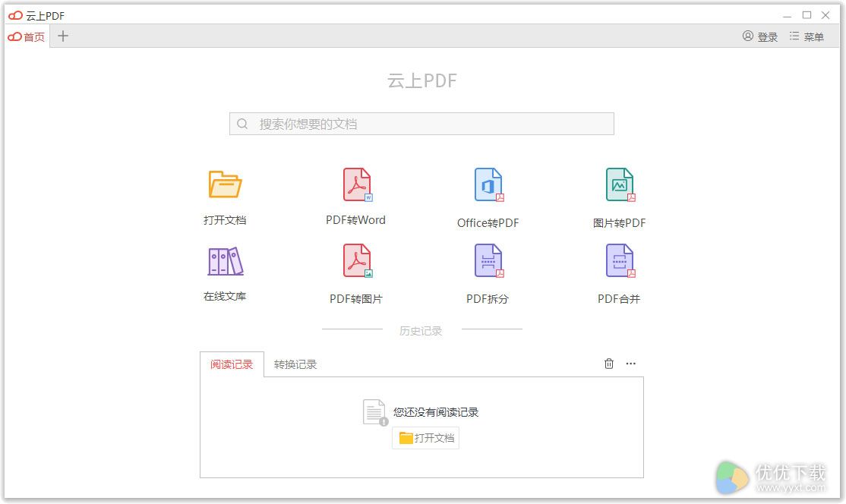Launch the PDF转图片 tool icon
The image size is (846, 504).
click(x=358, y=261)
